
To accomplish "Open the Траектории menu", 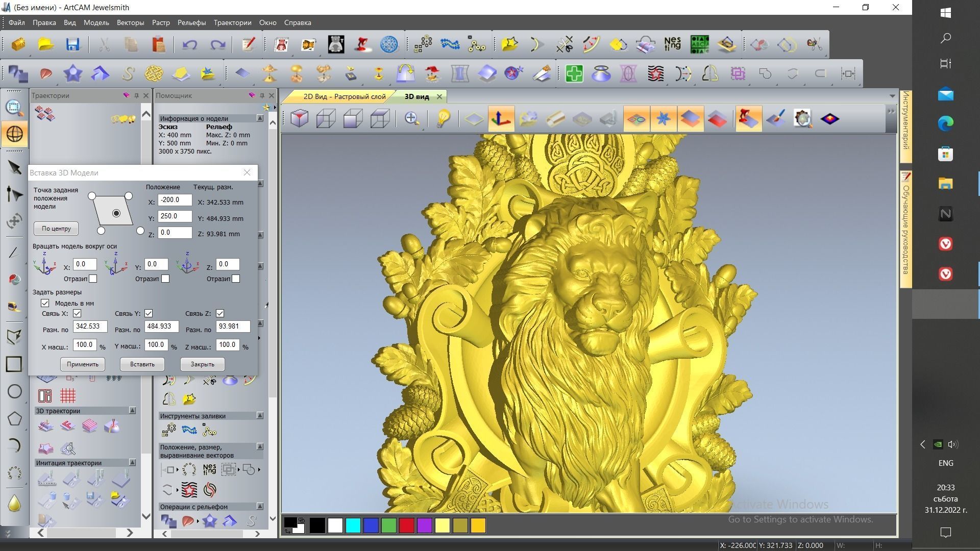I will pyautogui.click(x=232, y=22).
